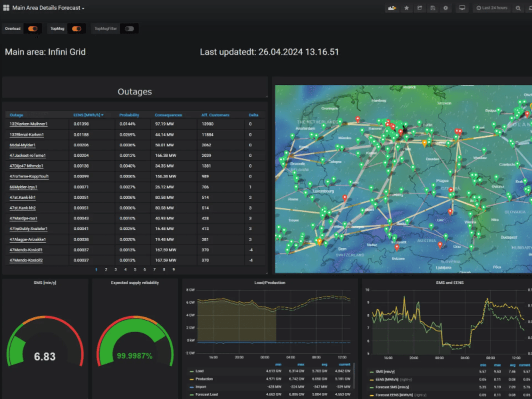Disable the Overload toggle
532x399 pixels.
pyautogui.click(x=33, y=28)
